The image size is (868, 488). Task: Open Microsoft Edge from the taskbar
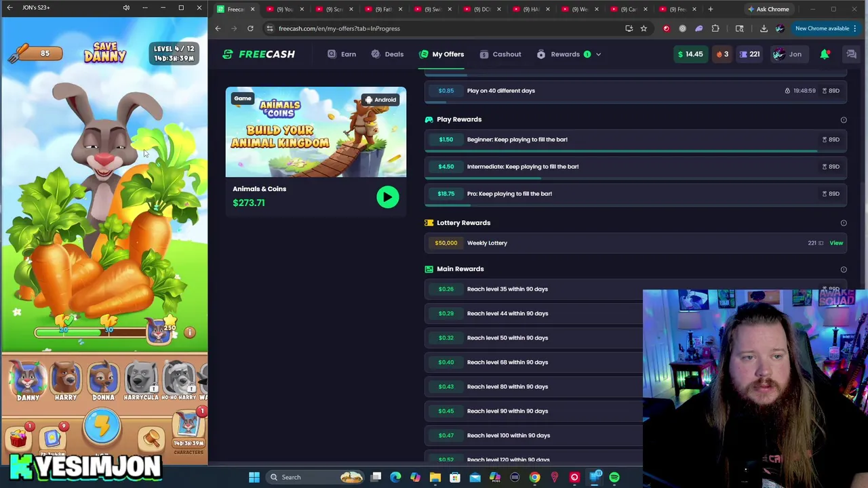(x=396, y=477)
